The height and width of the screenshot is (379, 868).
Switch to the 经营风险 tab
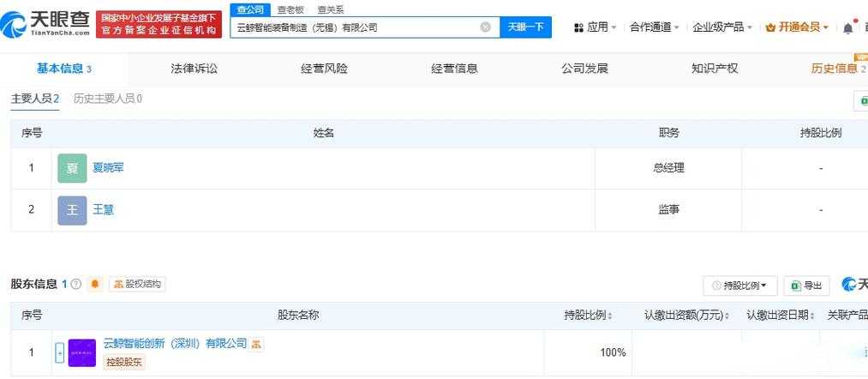[325, 69]
